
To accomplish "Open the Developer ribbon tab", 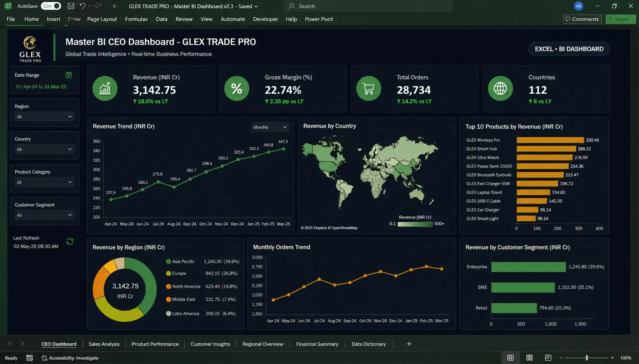I will [x=265, y=19].
